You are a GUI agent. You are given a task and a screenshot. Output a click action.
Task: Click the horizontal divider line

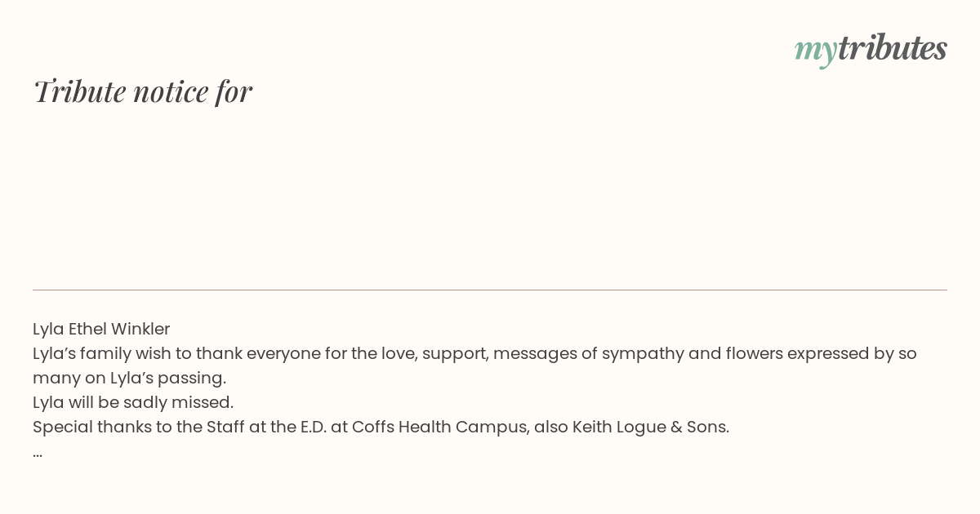[x=490, y=290]
